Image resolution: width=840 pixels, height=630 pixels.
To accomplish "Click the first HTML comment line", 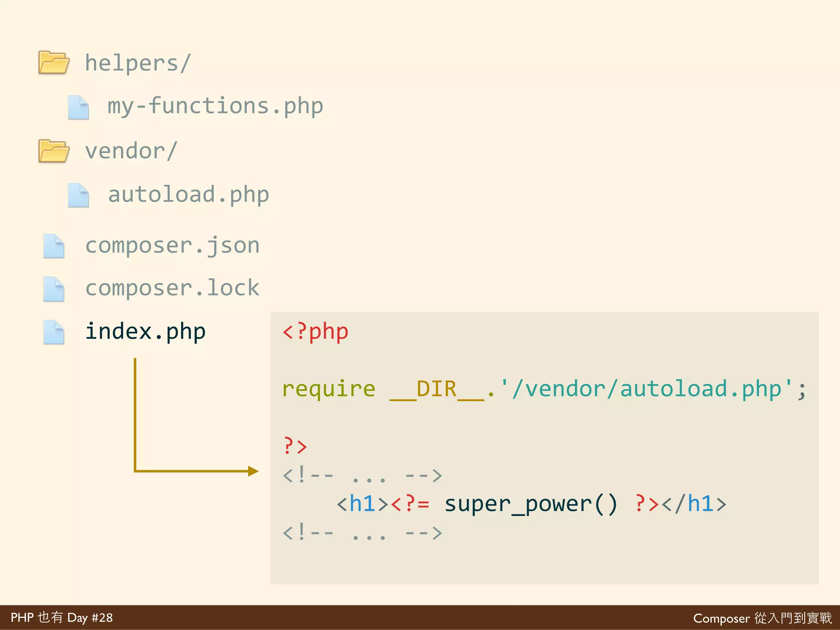I will (x=363, y=476).
